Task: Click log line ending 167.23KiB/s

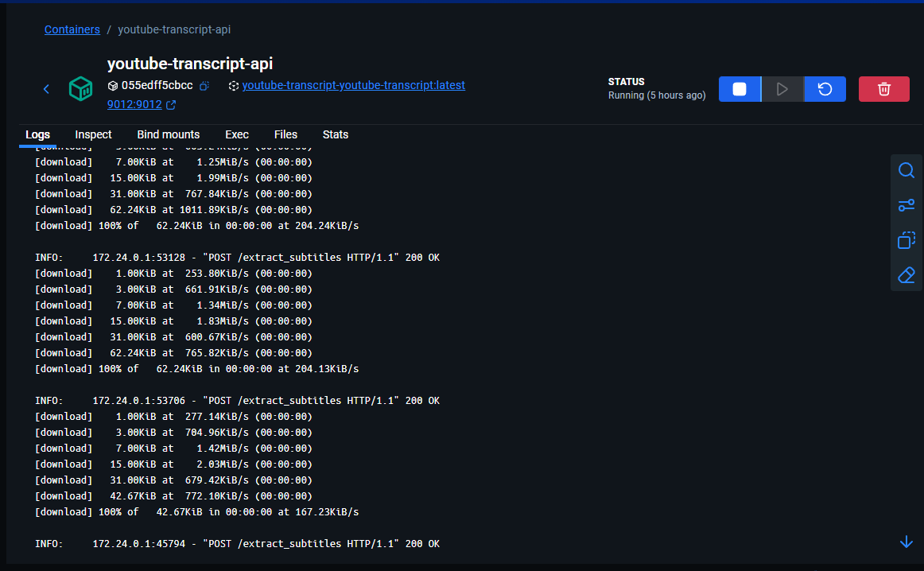Action: tap(197, 512)
